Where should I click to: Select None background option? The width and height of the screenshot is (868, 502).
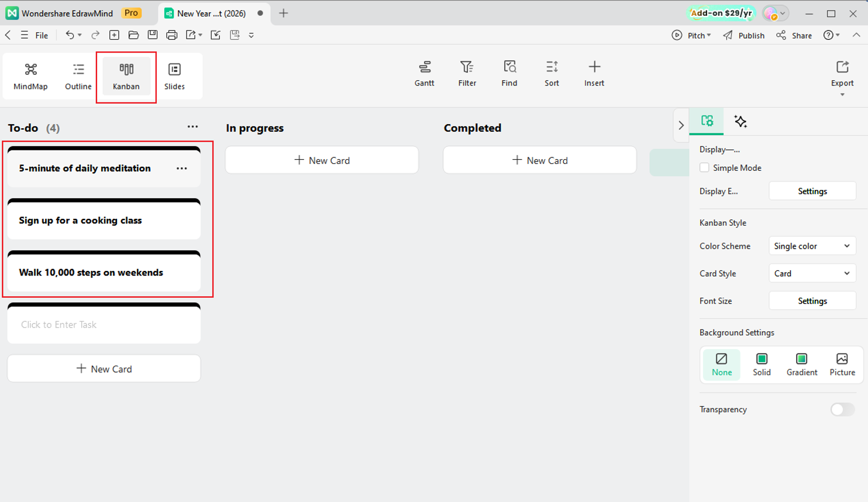click(721, 364)
